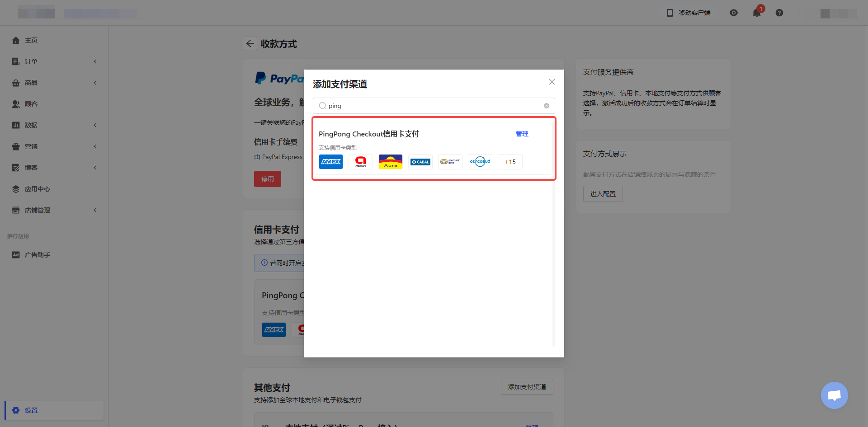Click the AMEX card logo in dialog
Viewport: 868px width, 427px height.
[331, 162]
